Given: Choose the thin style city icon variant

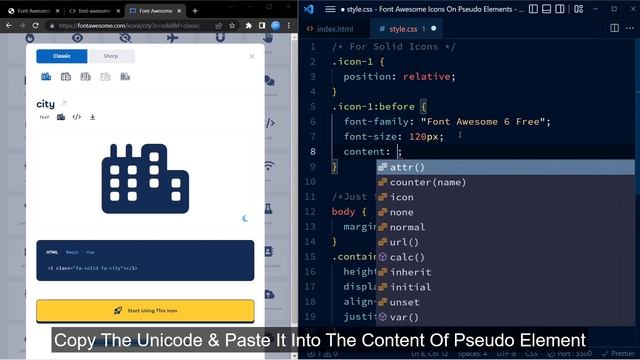Looking at the screenshot, I should tap(105, 76).
